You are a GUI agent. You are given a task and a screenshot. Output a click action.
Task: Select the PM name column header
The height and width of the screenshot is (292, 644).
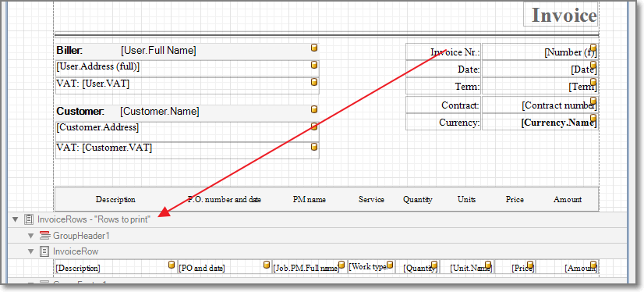click(x=310, y=199)
